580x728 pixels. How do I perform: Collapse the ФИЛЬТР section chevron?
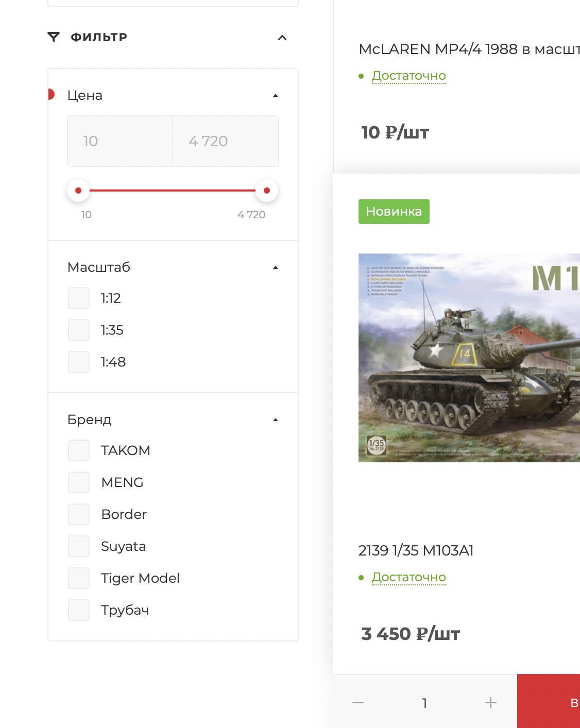pos(282,38)
